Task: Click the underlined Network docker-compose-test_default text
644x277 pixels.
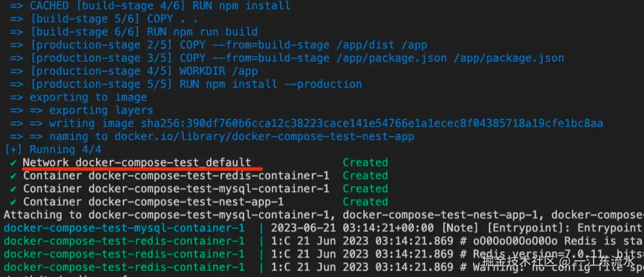Action: (x=137, y=163)
